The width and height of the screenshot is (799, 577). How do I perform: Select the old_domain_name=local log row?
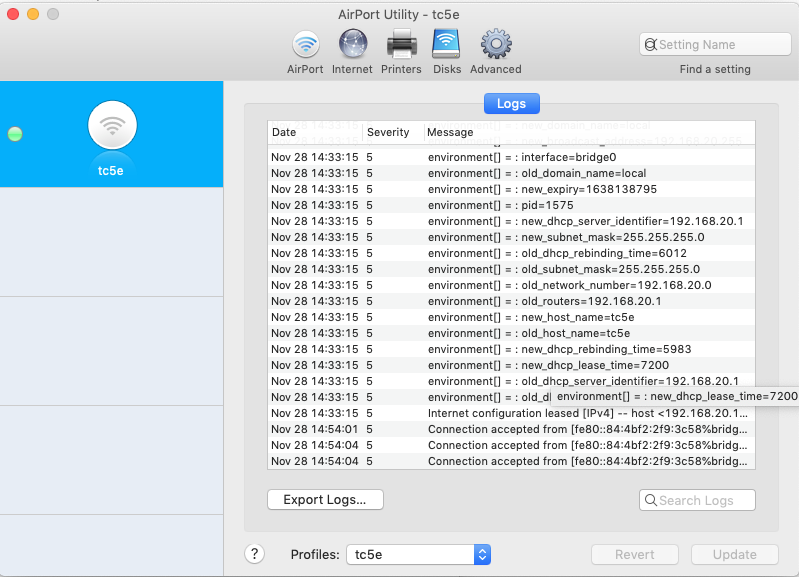point(511,173)
